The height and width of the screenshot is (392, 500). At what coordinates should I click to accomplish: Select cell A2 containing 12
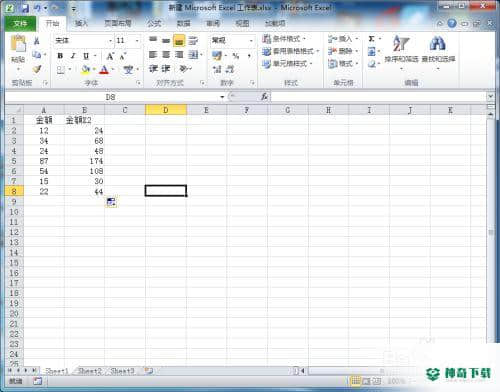click(44, 131)
